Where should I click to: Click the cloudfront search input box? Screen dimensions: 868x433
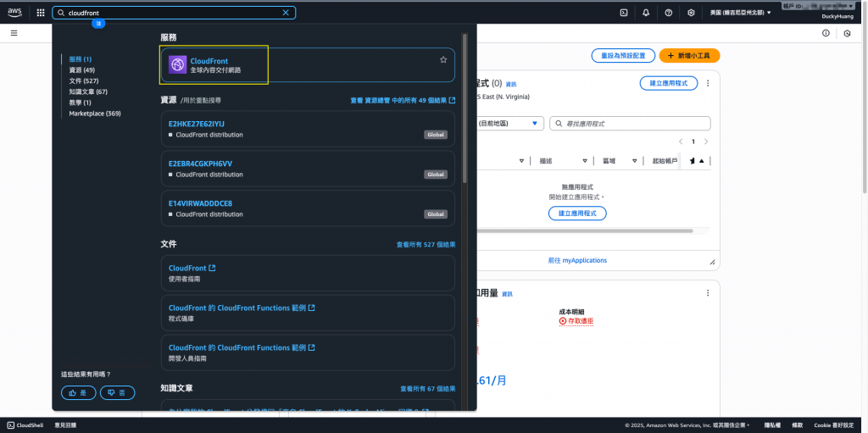pos(174,13)
